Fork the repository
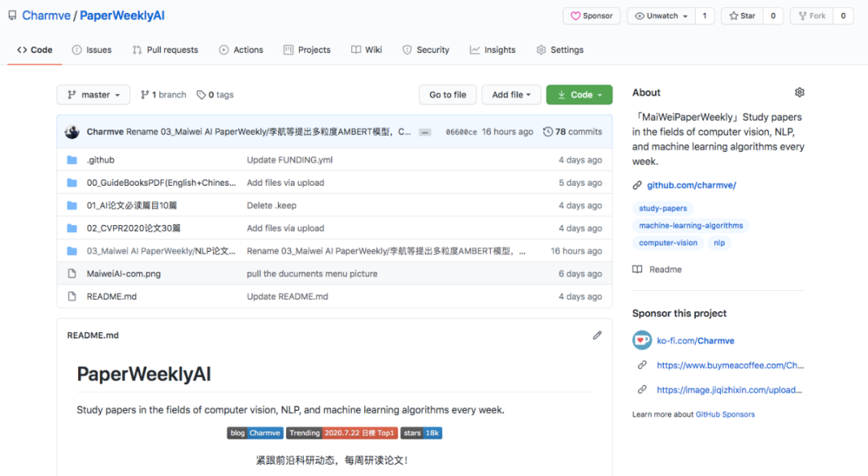 click(812, 15)
